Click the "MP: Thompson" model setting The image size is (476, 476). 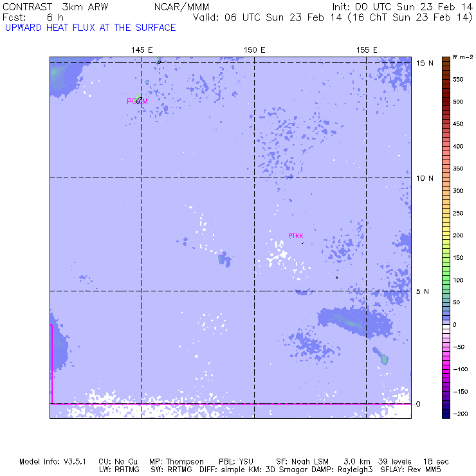[x=176, y=462]
